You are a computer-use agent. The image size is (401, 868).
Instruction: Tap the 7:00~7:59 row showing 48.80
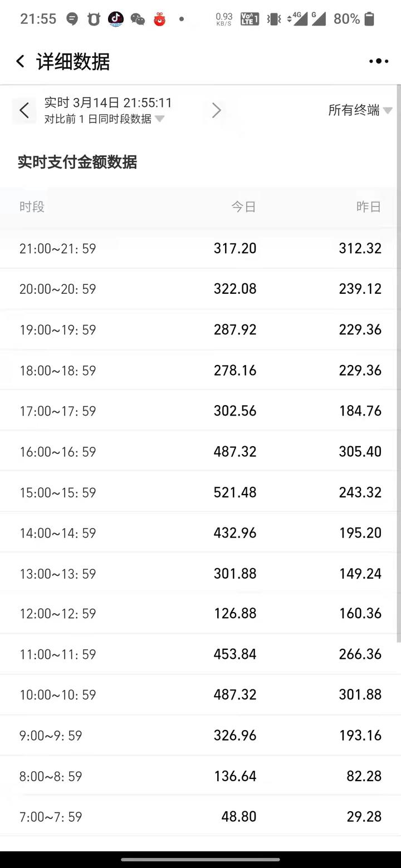[200, 817]
